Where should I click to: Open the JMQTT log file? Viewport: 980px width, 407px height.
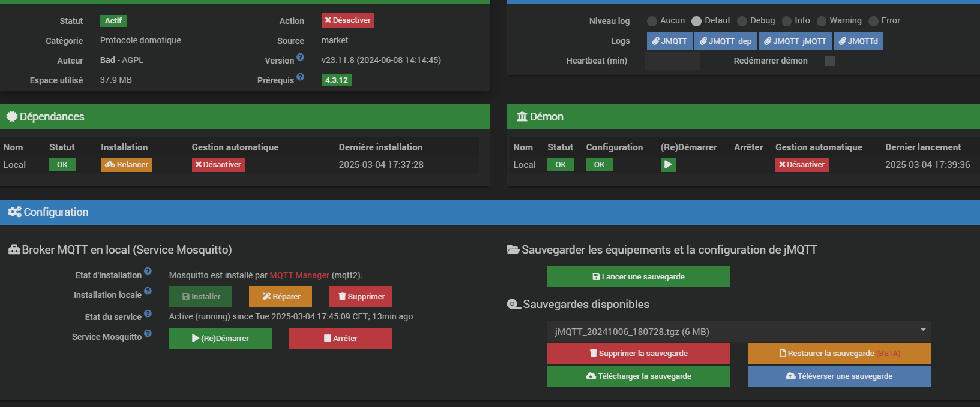point(670,41)
